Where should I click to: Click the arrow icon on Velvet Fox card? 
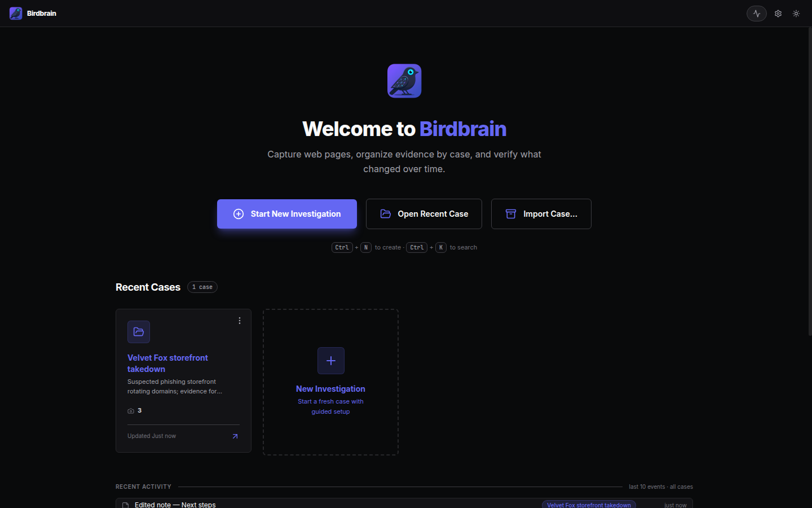pyautogui.click(x=235, y=436)
